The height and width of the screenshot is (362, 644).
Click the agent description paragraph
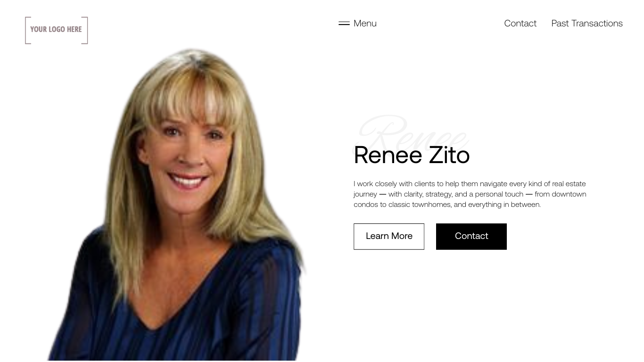[x=470, y=194]
